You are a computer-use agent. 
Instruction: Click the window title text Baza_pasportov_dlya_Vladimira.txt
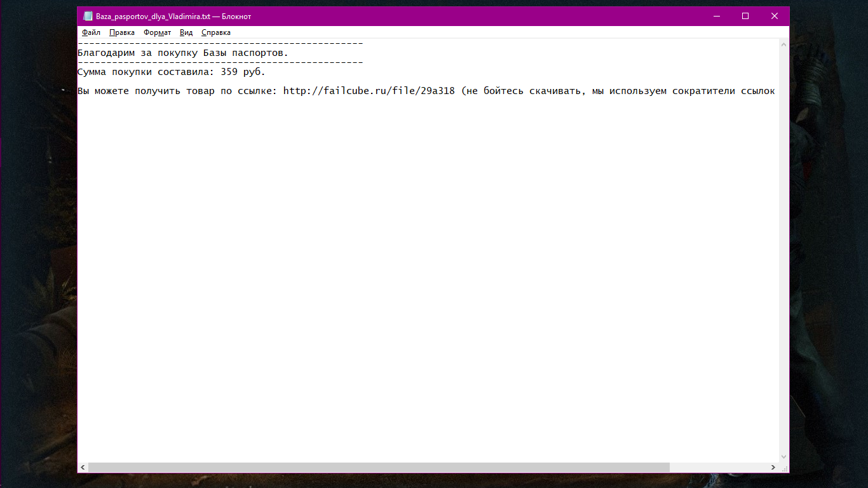pos(153,17)
